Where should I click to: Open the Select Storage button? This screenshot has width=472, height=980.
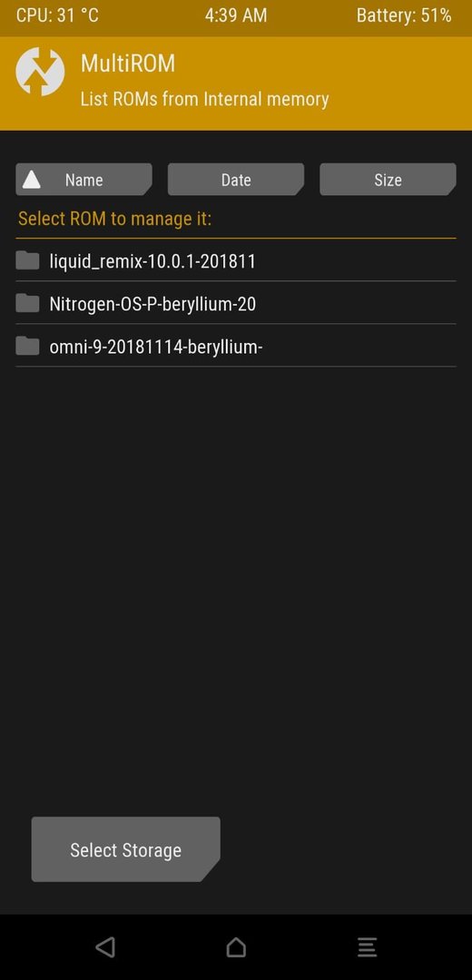[125, 849]
